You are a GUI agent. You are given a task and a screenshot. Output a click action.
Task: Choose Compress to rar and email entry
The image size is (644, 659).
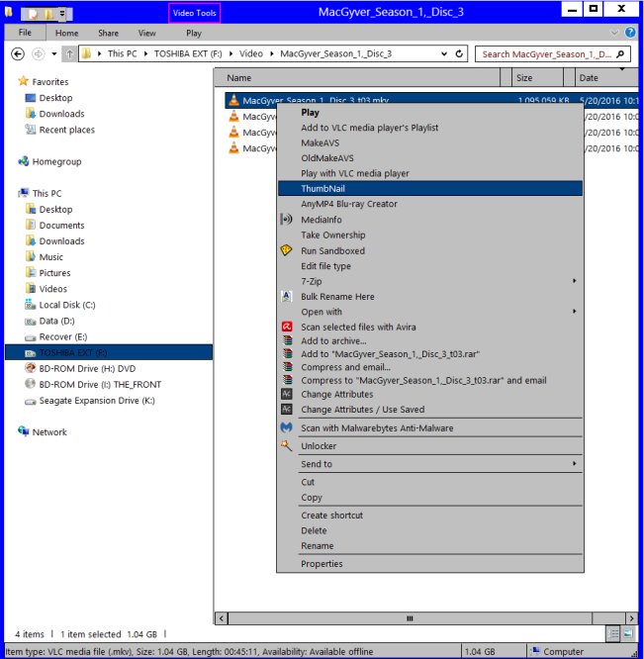(429, 380)
